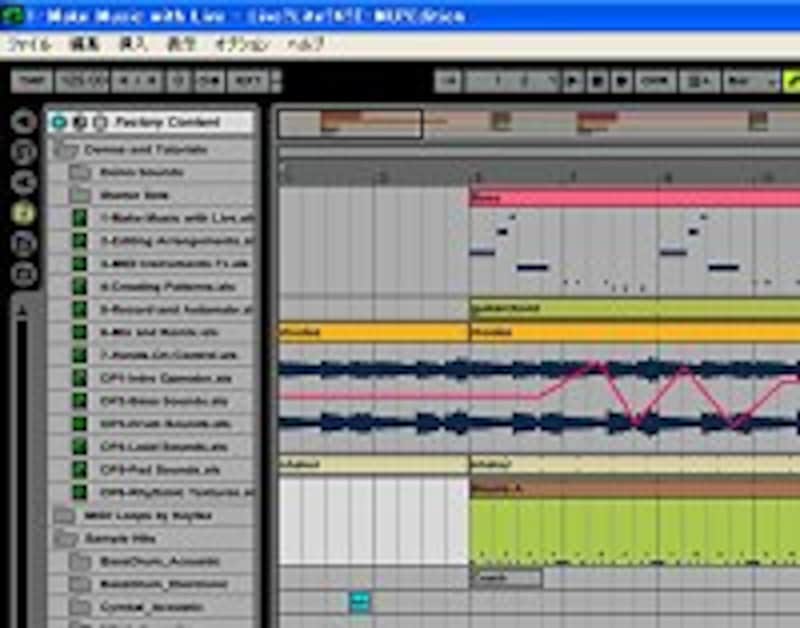This screenshot has height=628, width=800.
Task: Click the 4/4 time signature field
Action: click(138, 81)
